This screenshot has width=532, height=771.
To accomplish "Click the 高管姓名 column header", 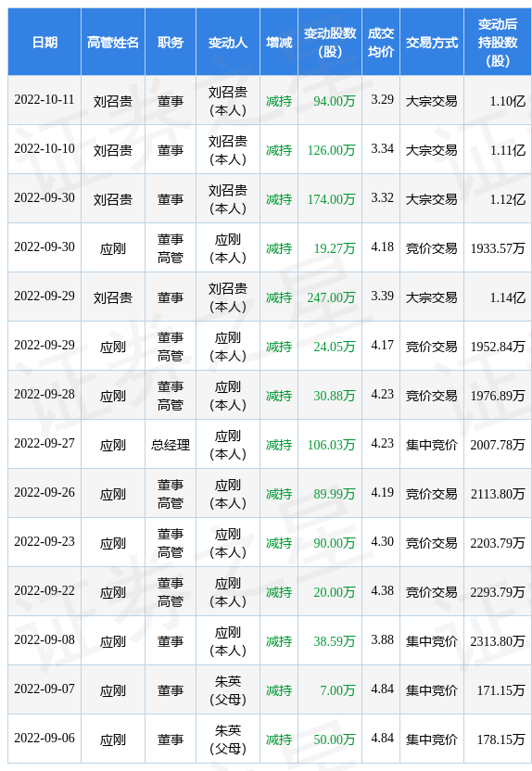I will (x=113, y=43).
